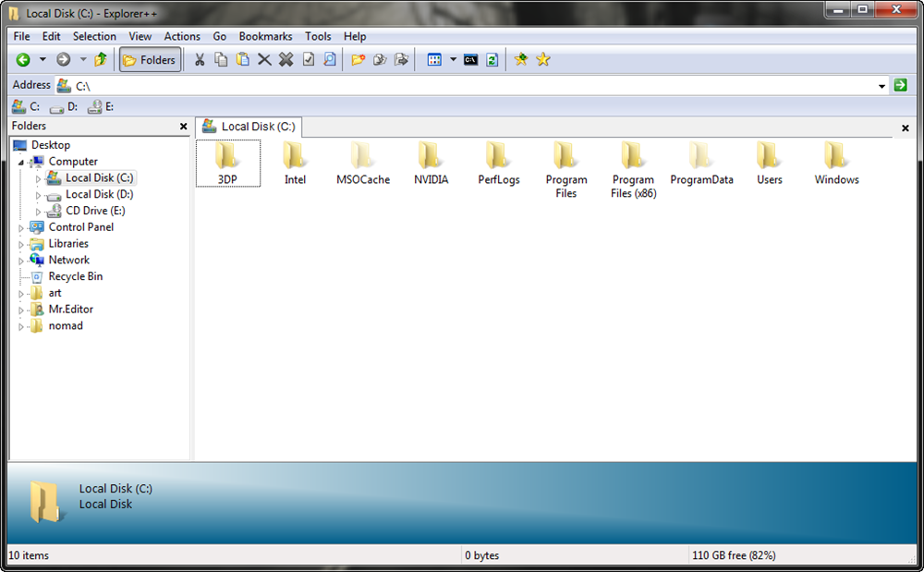Viewport: 924px width, 572px height.
Task: Select the art folder in the tree
Action: [55, 293]
